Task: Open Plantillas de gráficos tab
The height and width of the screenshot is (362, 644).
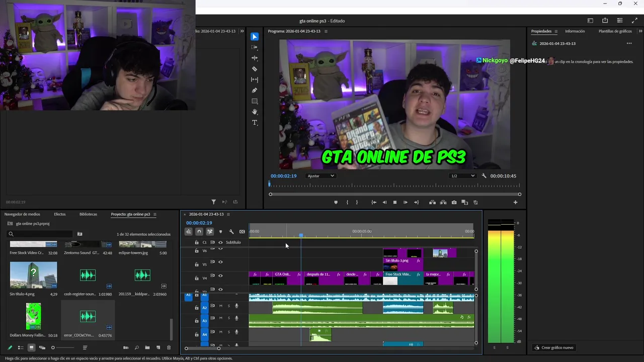Action: 615,31
